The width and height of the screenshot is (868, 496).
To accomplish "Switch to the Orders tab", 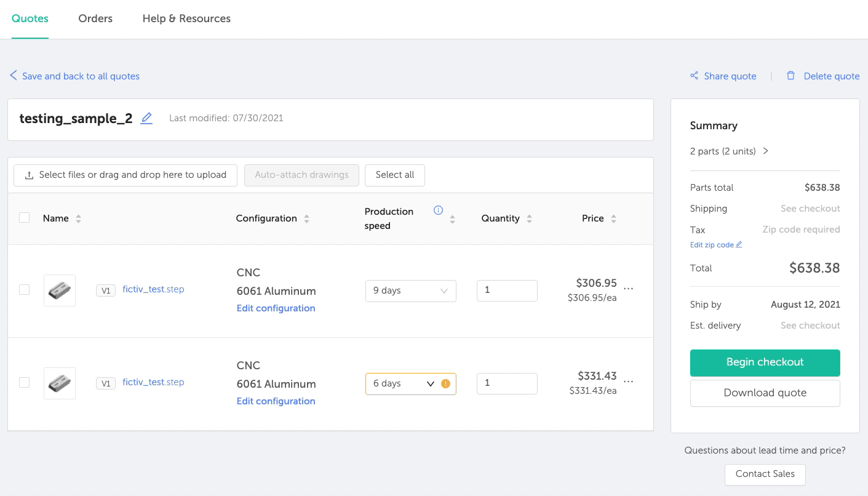I will click(95, 18).
